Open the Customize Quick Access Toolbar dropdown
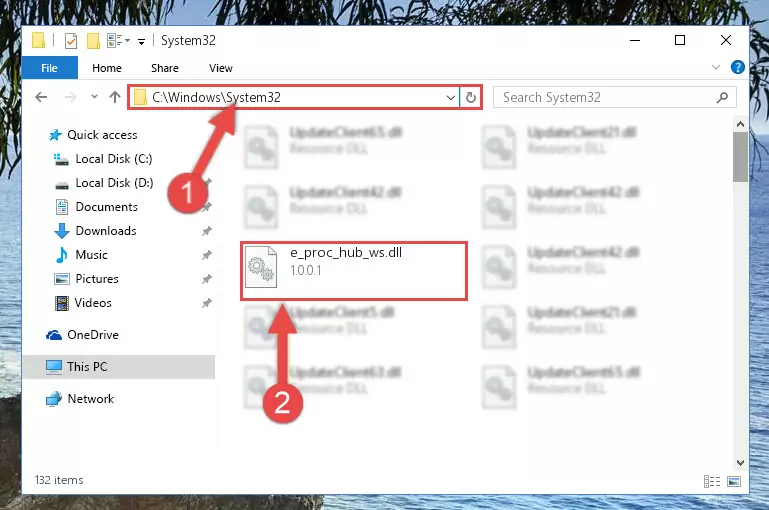 coord(141,42)
